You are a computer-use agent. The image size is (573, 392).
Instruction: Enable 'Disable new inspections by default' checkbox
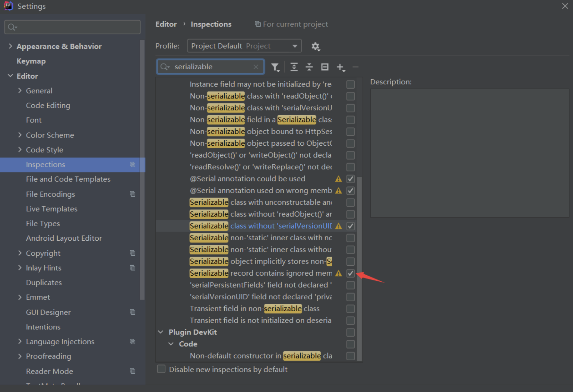point(161,369)
